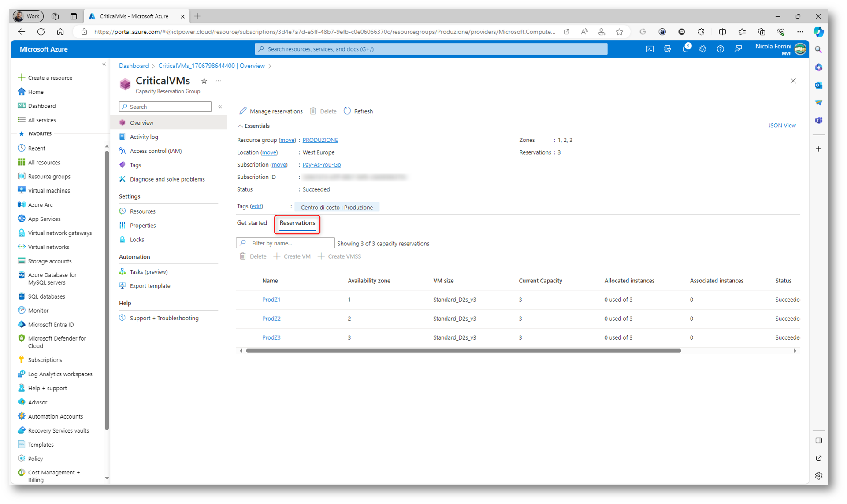847x504 pixels.
Task: Switch to the Get started tab
Action: (x=252, y=223)
